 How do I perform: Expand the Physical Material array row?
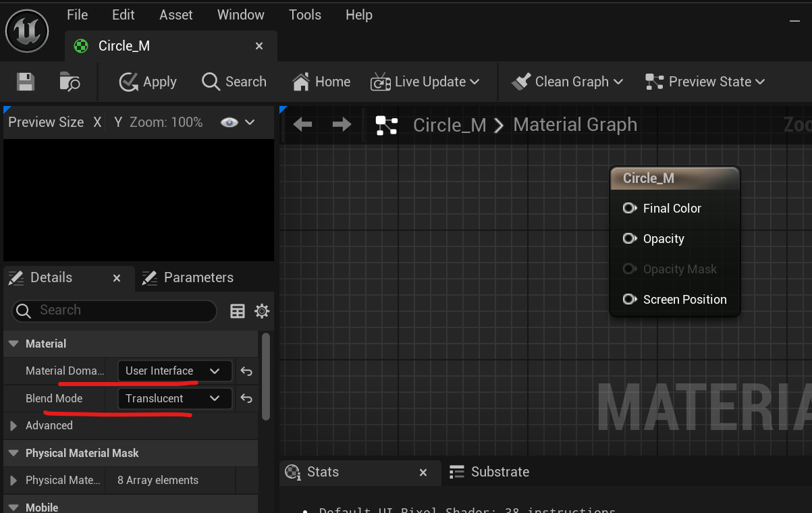click(x=13, y=481)
